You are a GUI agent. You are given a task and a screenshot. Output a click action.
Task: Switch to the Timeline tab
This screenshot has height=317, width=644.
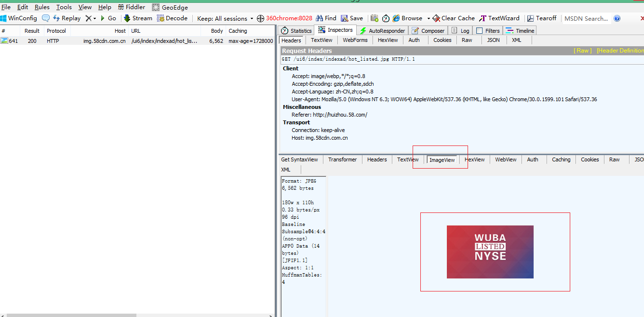[x=520, y=30]
